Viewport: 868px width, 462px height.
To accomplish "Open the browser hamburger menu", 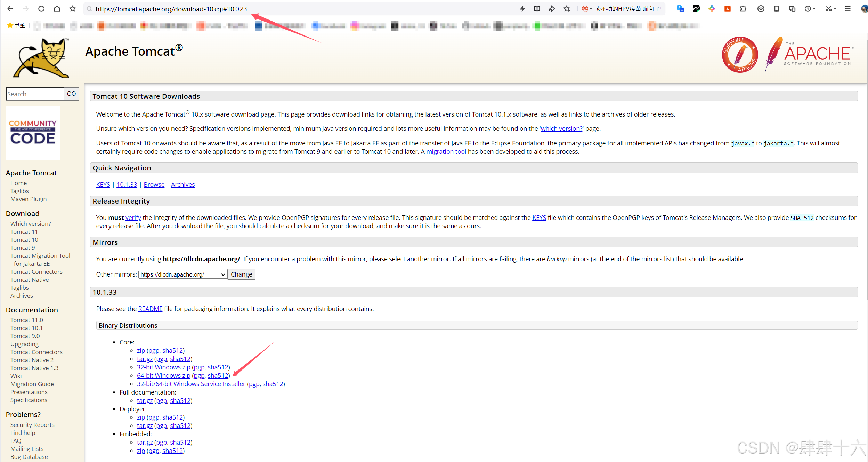I will (847, 9).
